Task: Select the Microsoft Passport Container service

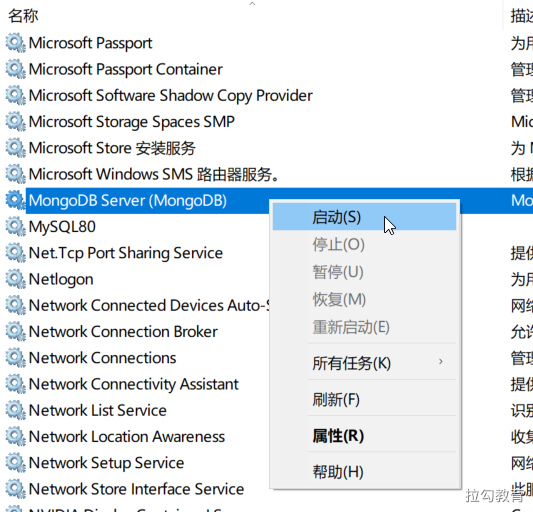Action: click(125, 69)
